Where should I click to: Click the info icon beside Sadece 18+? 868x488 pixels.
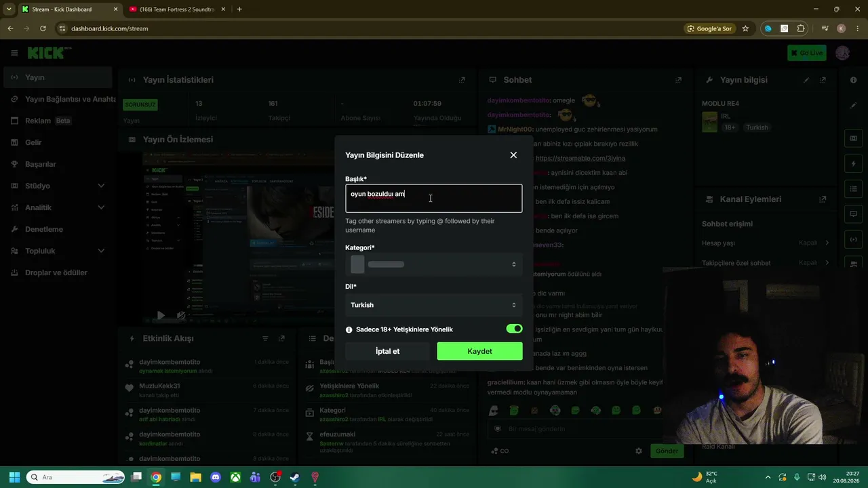(349, 330)
